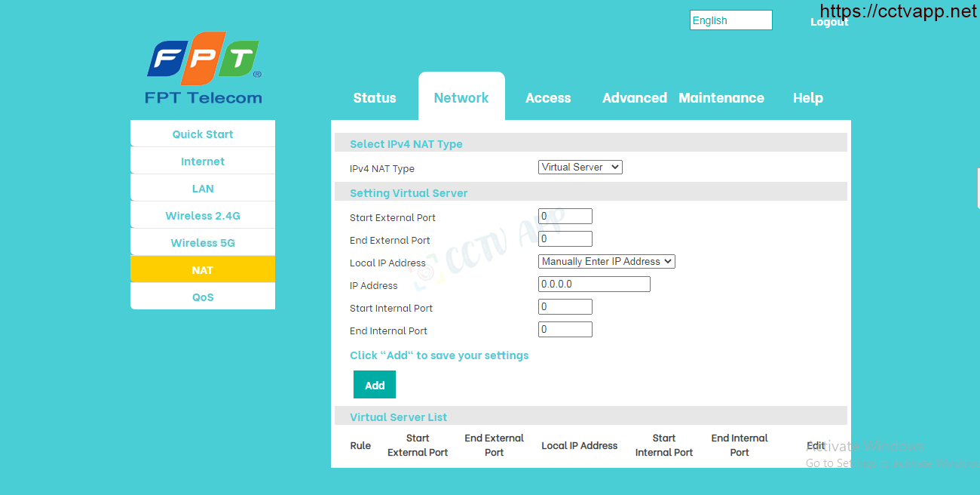Viewport: 980px width, 495px height.
Task: Click the Start External Port field
Action: click(x=565, y=217)
